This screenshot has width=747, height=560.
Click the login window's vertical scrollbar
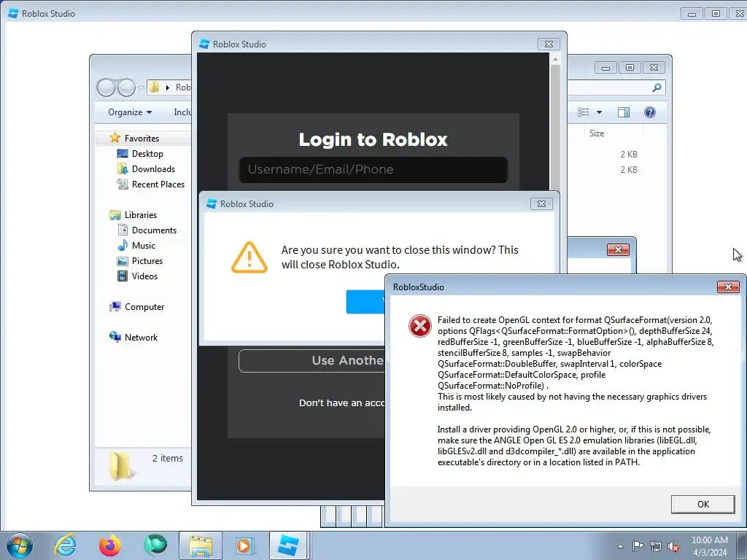coord(555,126)
